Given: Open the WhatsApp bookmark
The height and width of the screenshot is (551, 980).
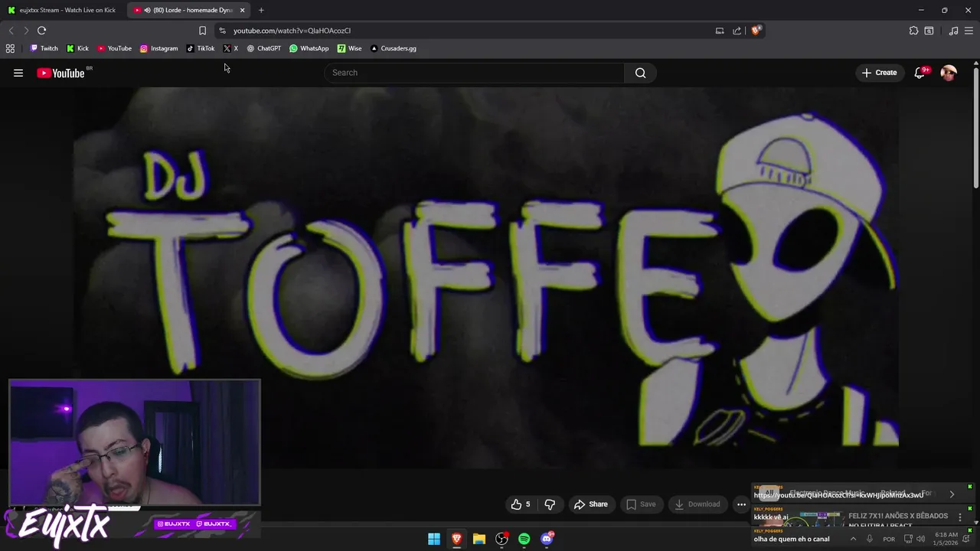Looking at the screenshot, I should [309, 48].
